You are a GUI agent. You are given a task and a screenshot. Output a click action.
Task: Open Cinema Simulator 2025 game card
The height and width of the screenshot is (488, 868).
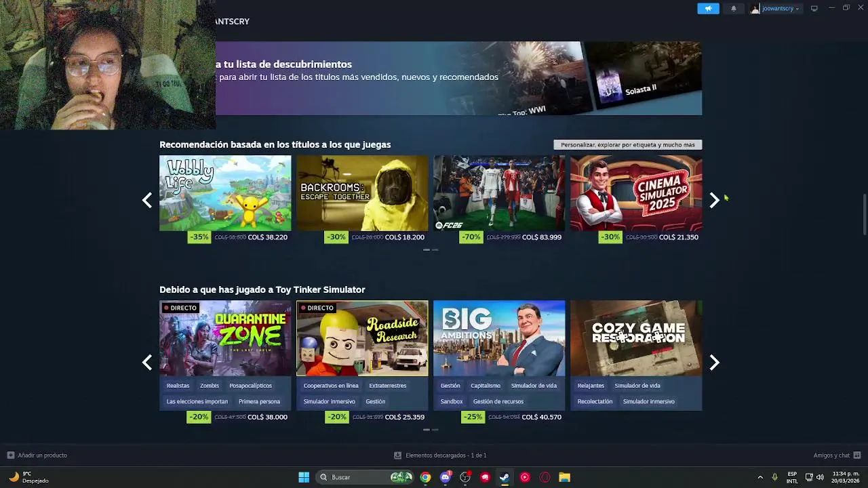[636, 193]
